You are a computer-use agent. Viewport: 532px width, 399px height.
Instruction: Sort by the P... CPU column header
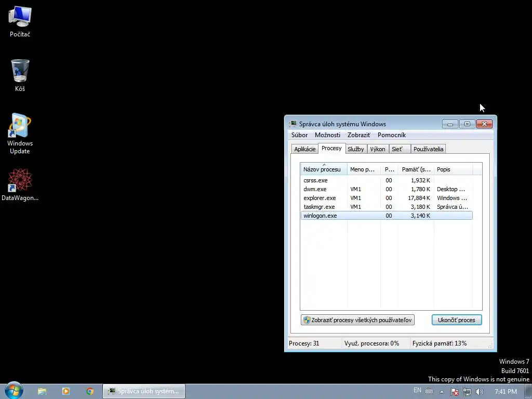[x=389, y=169]
